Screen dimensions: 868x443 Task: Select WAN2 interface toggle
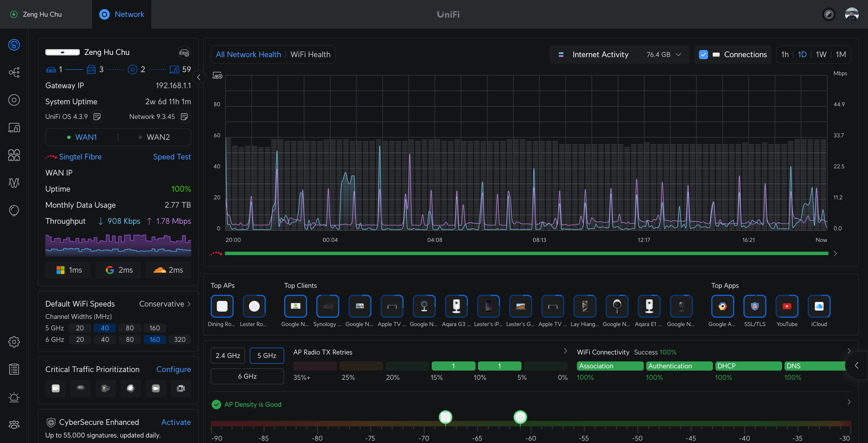(154, 137)
